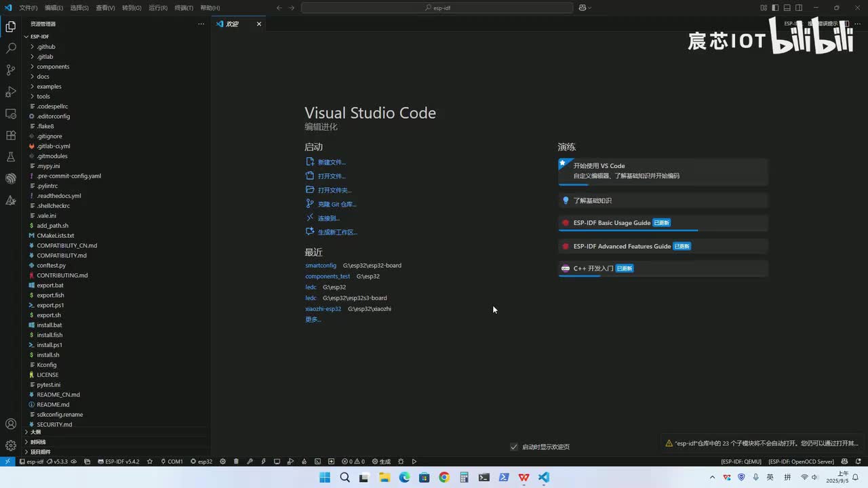Screen dimensions: 868x488
Task: Click the build, flash and monitor flame icon
Action: (x=304, y=462)
